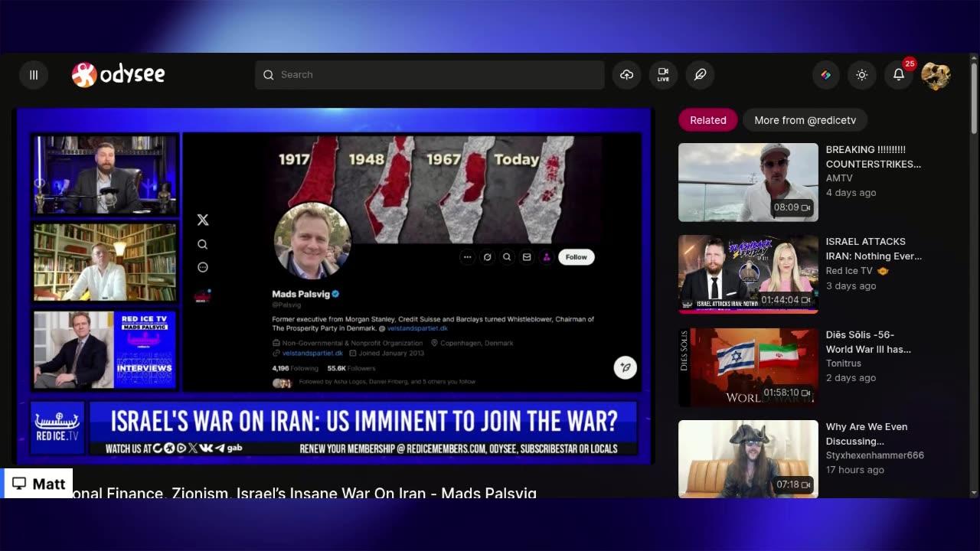980x551 pixels.
Task: Click the Matt screen-share label
Action: click(x=38, y=484)
